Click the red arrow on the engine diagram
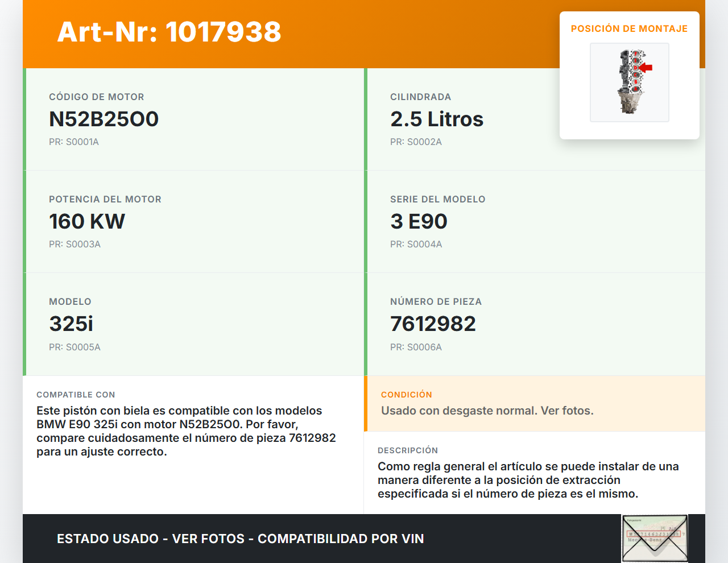This screenshot has width=728, height=563. (x=646, y=68)
